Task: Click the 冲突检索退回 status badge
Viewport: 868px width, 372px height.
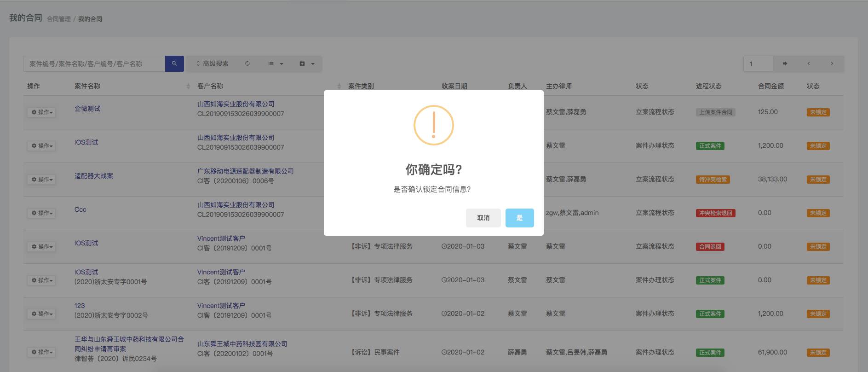Action: (x=716, y=213)
